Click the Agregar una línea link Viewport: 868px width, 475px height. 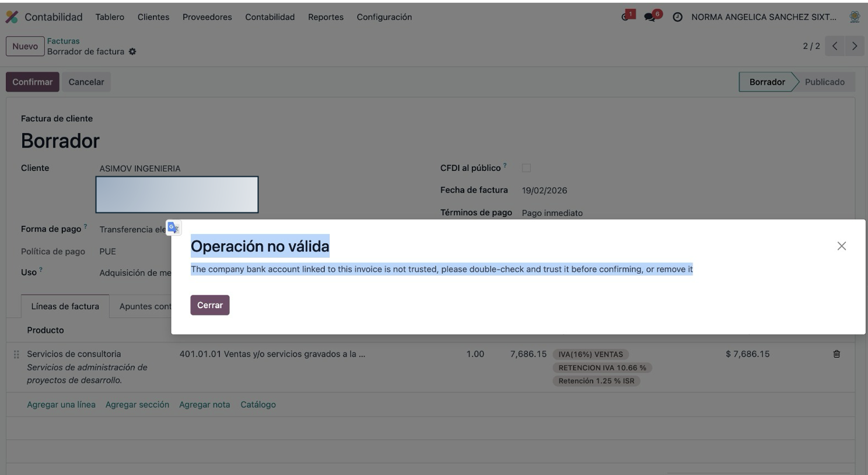point(61,404)
